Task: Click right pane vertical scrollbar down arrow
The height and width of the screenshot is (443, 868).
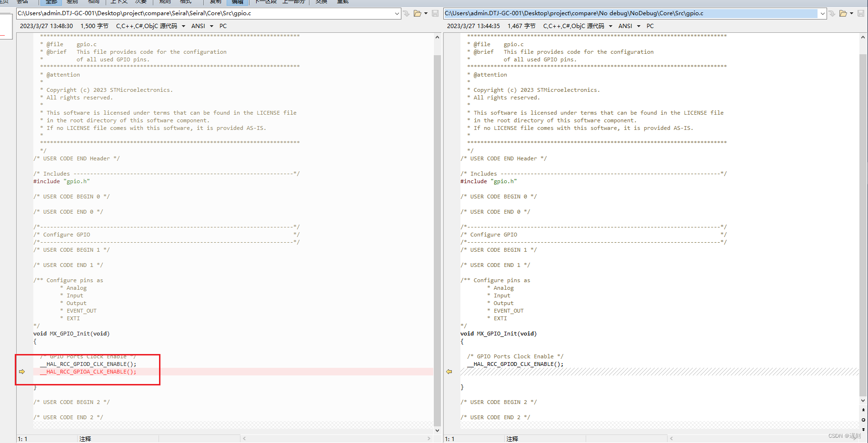Action: coord(863,401)
